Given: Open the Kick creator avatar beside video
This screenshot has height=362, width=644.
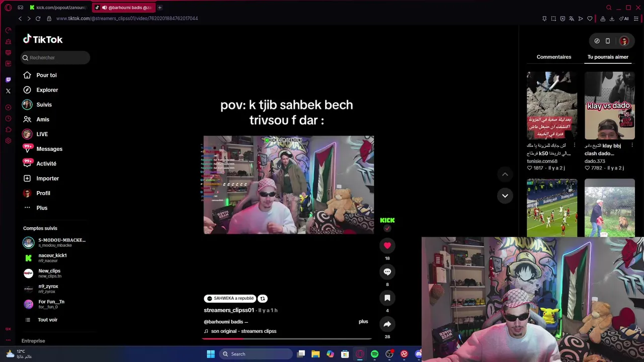Looking at the screenshot, I should [x=387, y=220].
